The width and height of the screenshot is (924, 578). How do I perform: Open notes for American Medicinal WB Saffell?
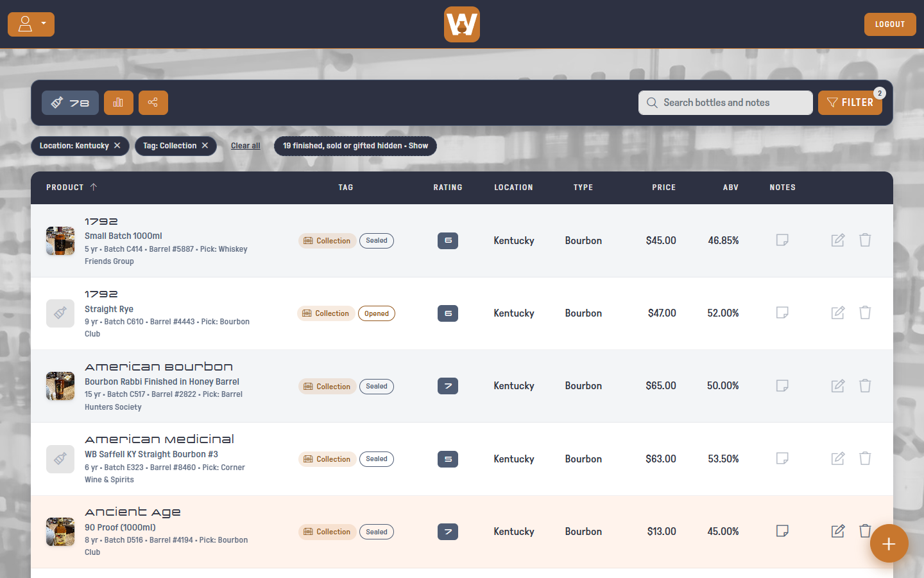click(x=782, y=459)
